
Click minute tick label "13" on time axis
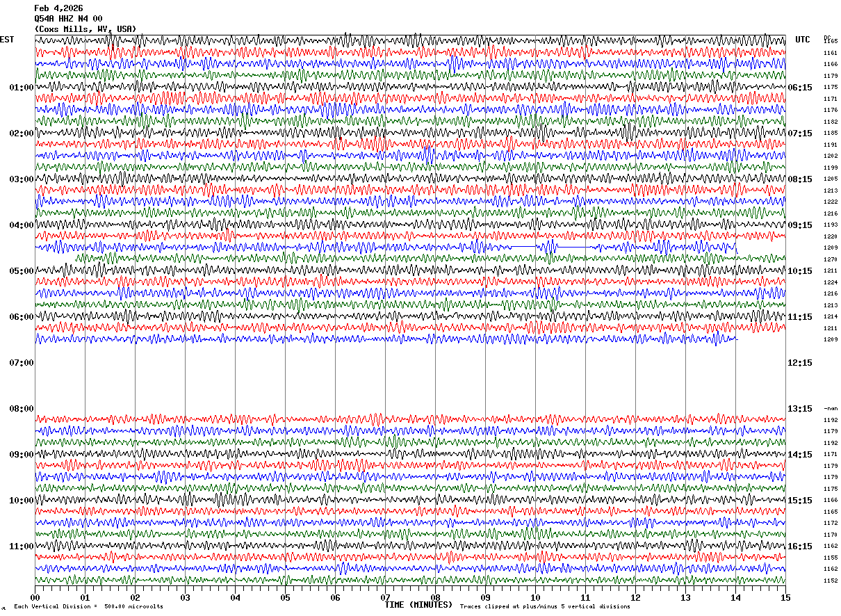click(x=685, y=597)
